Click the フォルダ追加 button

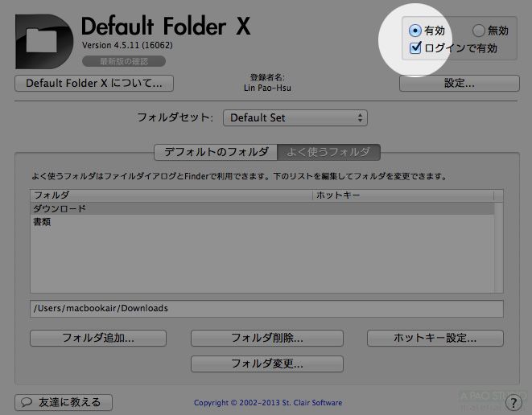[x=98, y=338]
